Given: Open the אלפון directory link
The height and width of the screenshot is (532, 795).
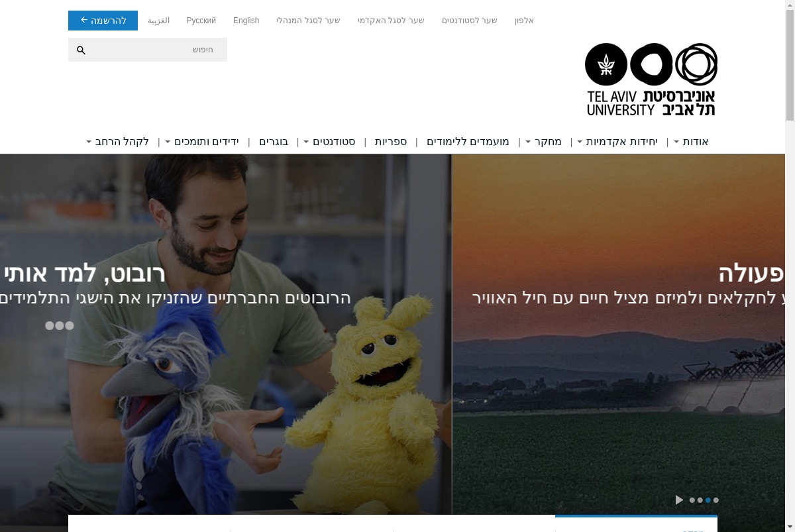Looking at the screenshot, I should coord(524,21).
